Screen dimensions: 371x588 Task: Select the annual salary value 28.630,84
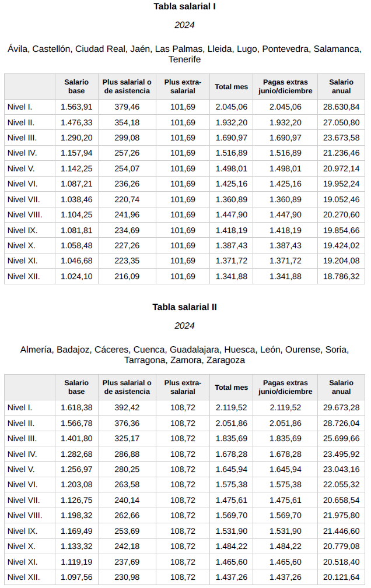341,107
